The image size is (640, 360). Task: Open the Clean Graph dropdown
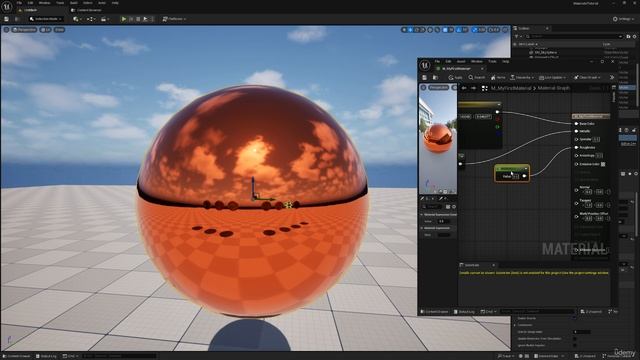click(587, 78)
